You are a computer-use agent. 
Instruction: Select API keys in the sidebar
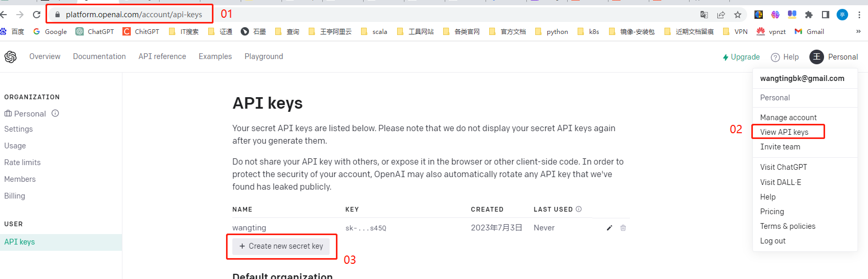61,242
